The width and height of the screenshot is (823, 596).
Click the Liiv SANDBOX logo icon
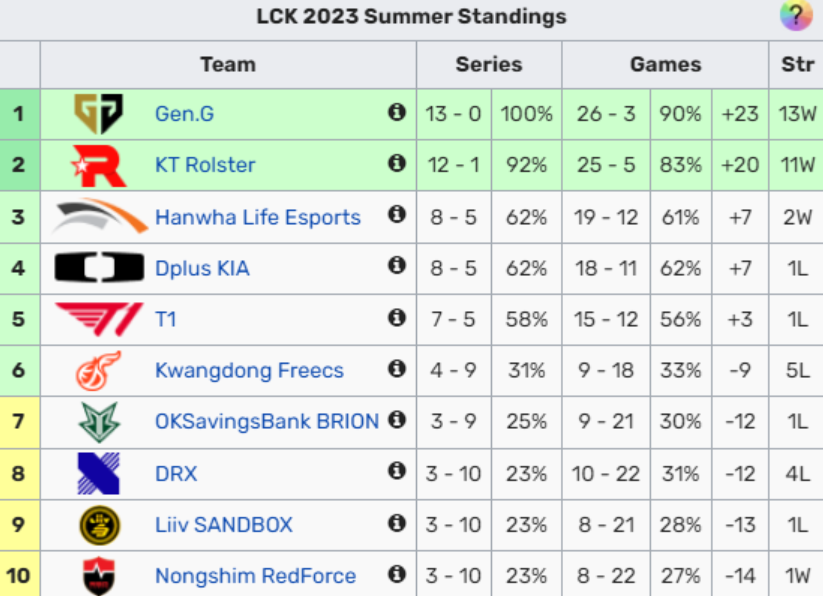(x=98, y=525)
